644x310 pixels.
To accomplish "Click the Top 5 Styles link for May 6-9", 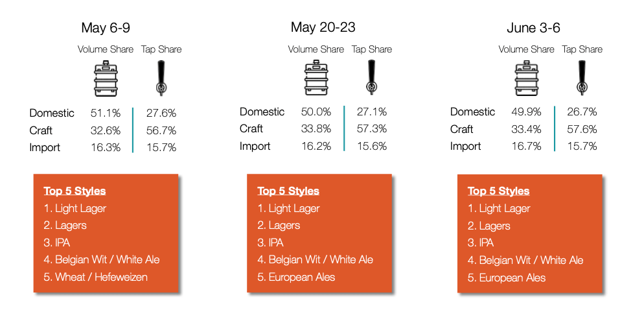I will pos(75,191).
